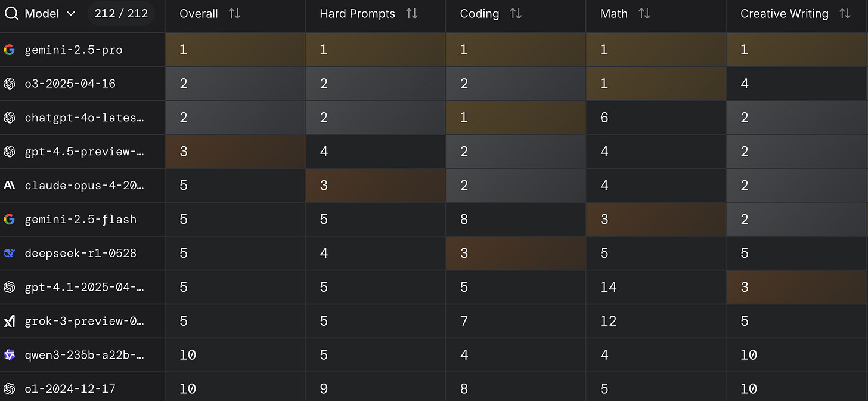Click gemini-2.5-pro's Overall rank 1 cell

(x=235, y=50)
